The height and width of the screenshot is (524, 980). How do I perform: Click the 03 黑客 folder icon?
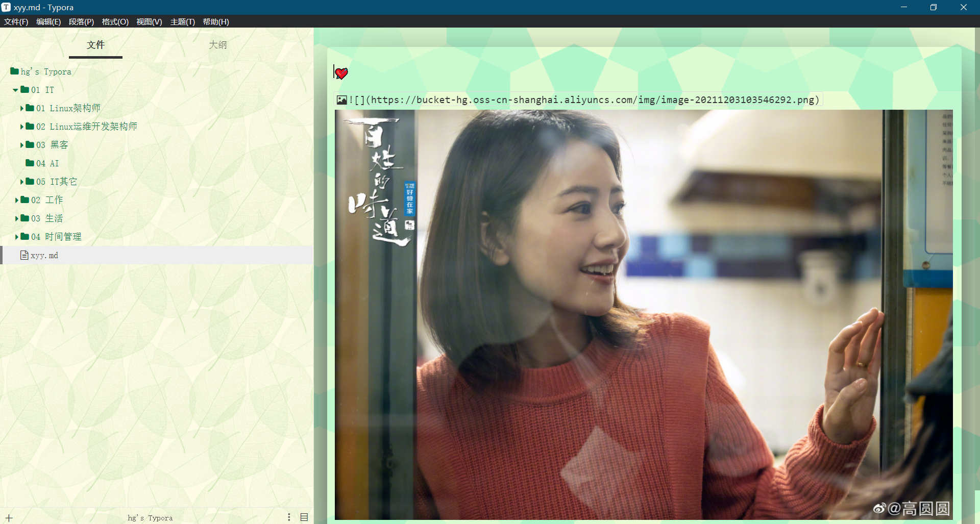(30, 145)
